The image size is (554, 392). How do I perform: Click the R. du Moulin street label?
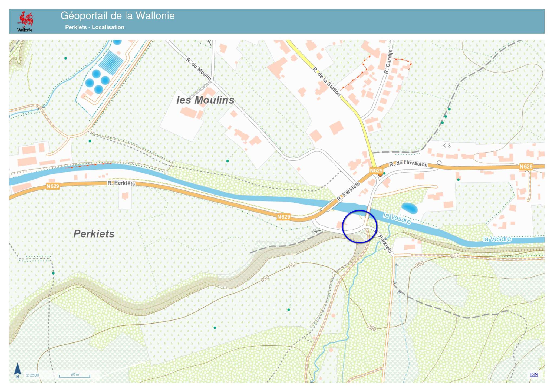(x=199, y=69)
